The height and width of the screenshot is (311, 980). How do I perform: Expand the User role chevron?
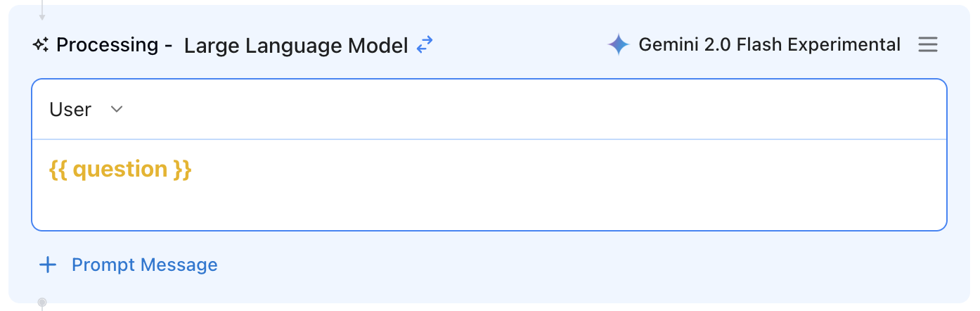(117, 109)
